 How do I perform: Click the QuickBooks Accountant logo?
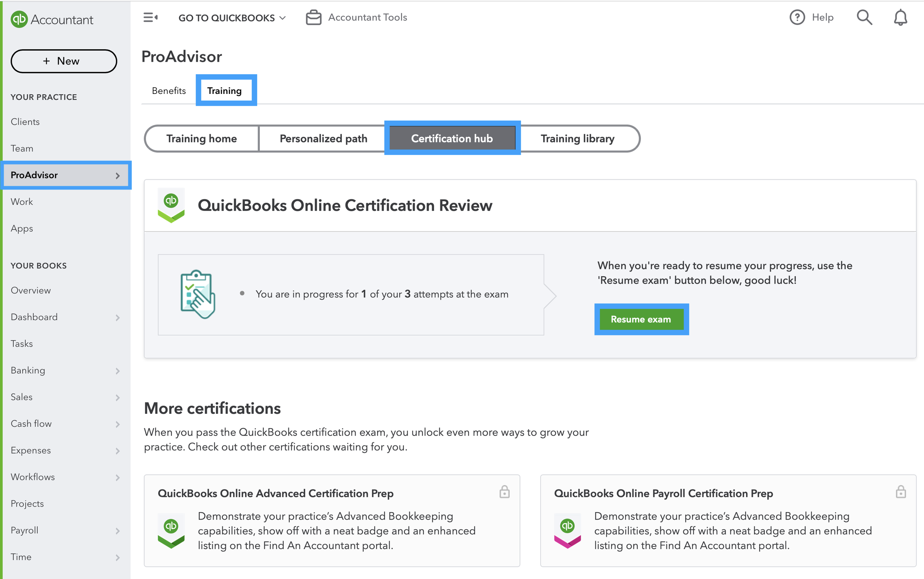pos(19,20)
